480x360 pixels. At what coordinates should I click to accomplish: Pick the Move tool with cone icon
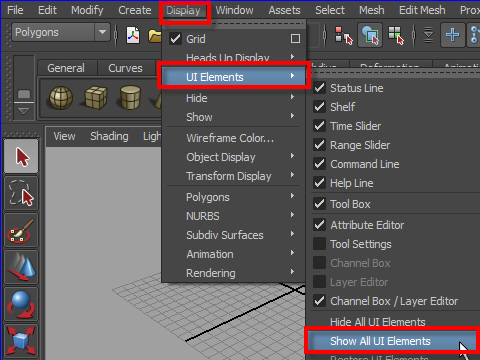[21, 267]
